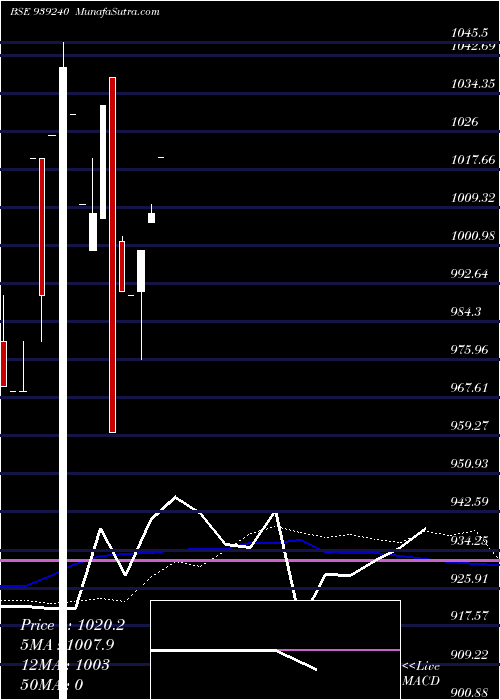
Task: Click the 1017.66 price axis value
Action: point(473,159)
